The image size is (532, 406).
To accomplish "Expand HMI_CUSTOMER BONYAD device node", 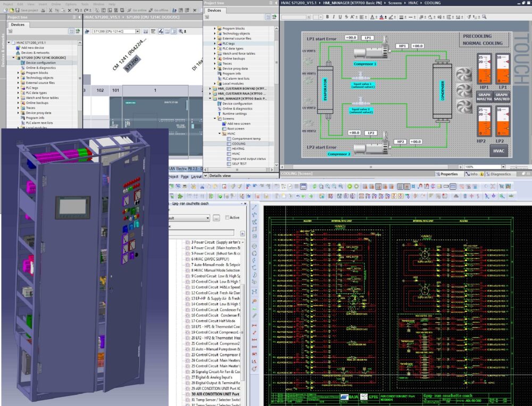I will [x=210, y=88].
